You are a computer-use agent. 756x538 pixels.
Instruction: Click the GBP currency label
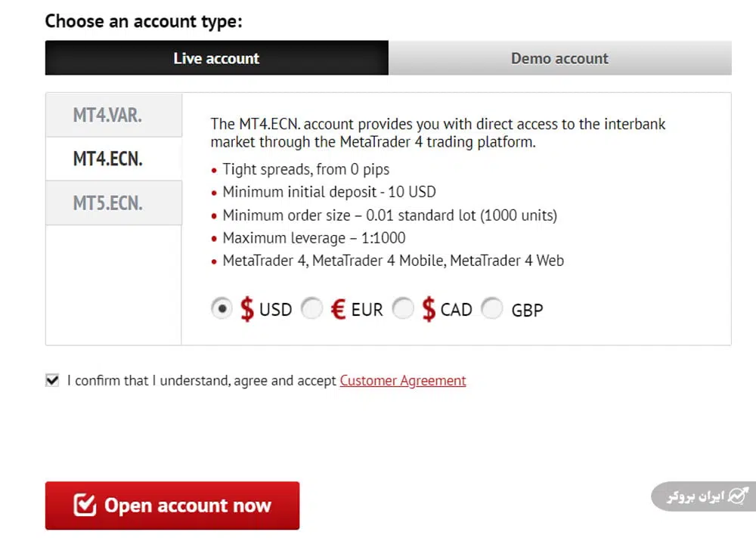[x=527, y=310]
